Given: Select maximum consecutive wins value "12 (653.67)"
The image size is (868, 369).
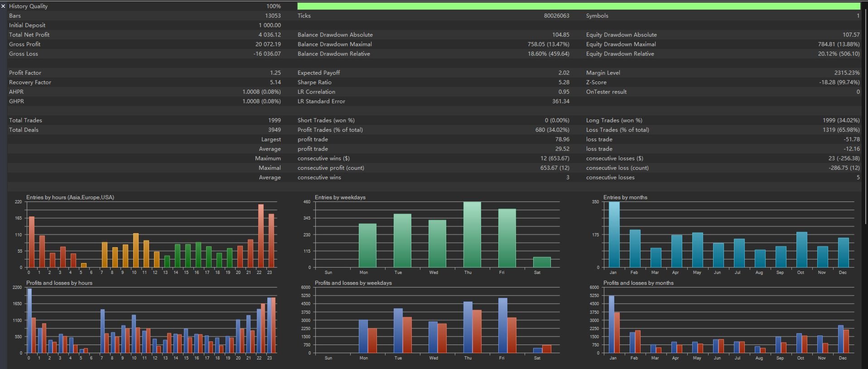Looking at the screenshot, I should point(555,158).
